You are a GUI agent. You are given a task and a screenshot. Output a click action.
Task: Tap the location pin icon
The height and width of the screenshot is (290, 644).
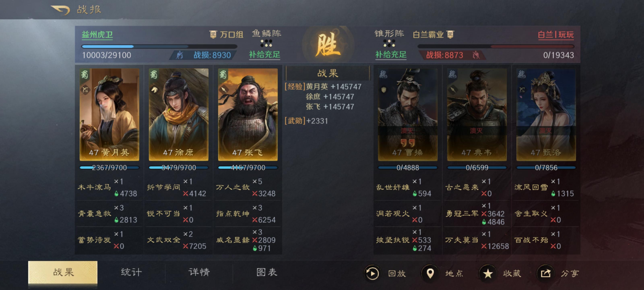point(430,273)
